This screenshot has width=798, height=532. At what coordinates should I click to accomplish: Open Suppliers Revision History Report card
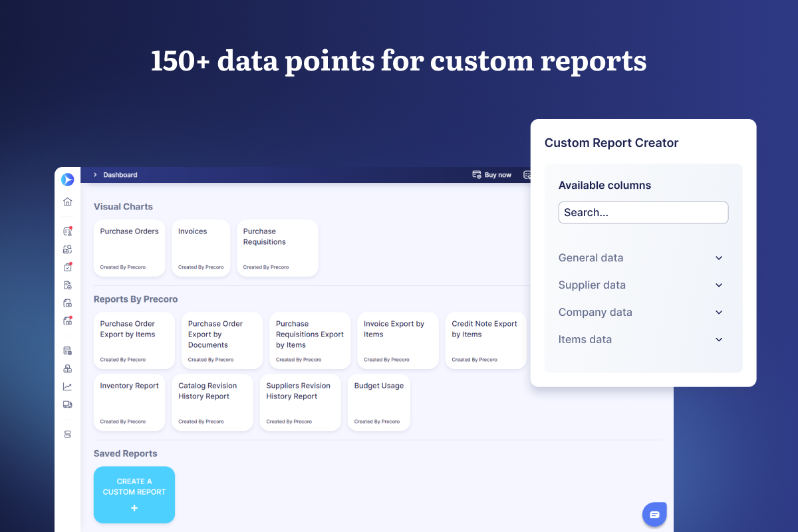click(300, 402)
